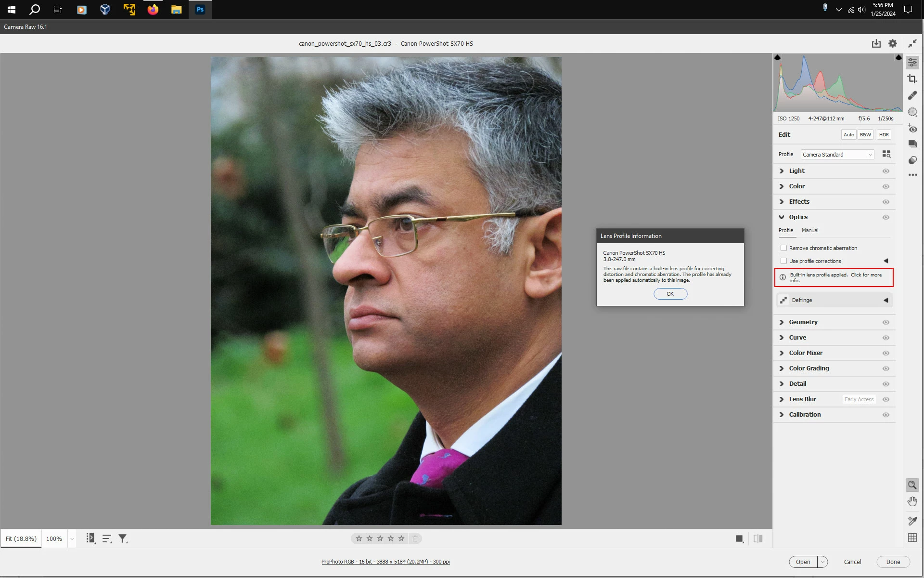Expand the Color Grading section
The width and height of the screenshot is (924, 578).
click(x=808, y=368)
